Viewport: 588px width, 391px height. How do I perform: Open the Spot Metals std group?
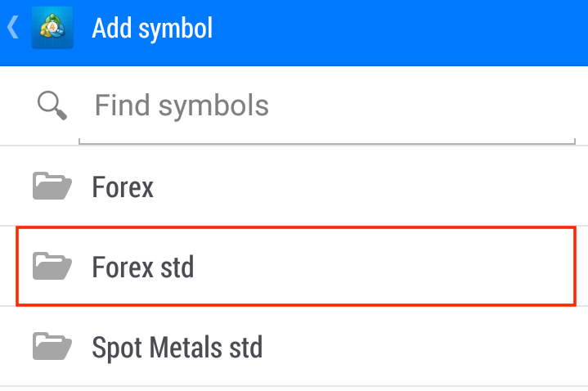(177, 347)
